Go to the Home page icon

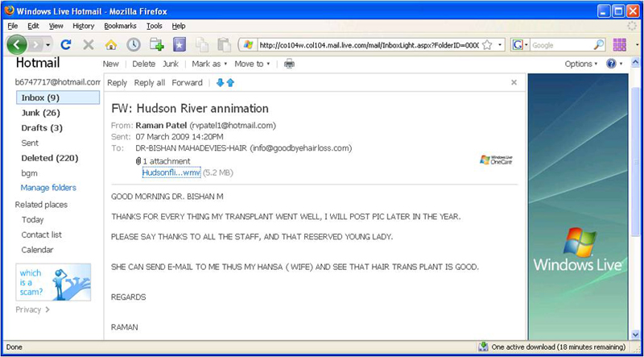[111, 45]
